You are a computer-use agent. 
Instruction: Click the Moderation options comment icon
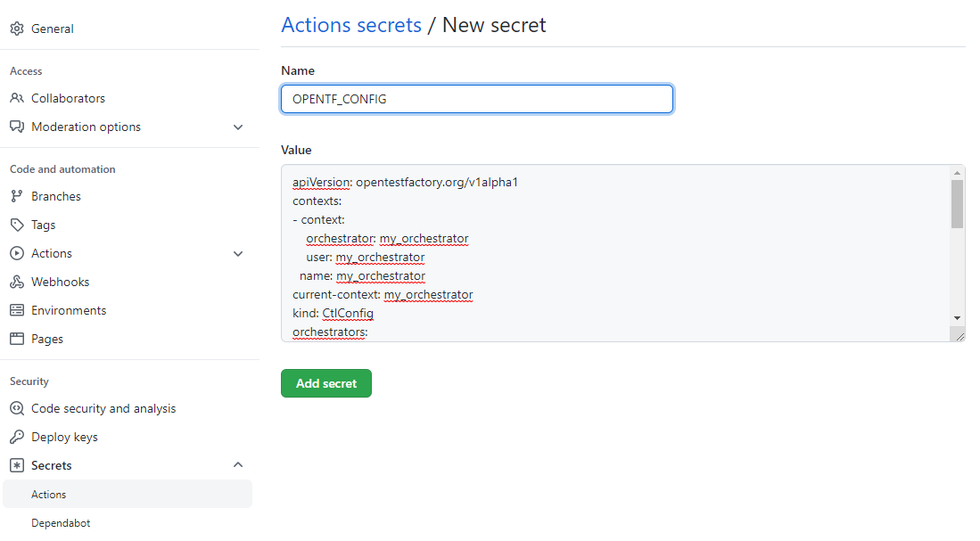pos(17,127)
